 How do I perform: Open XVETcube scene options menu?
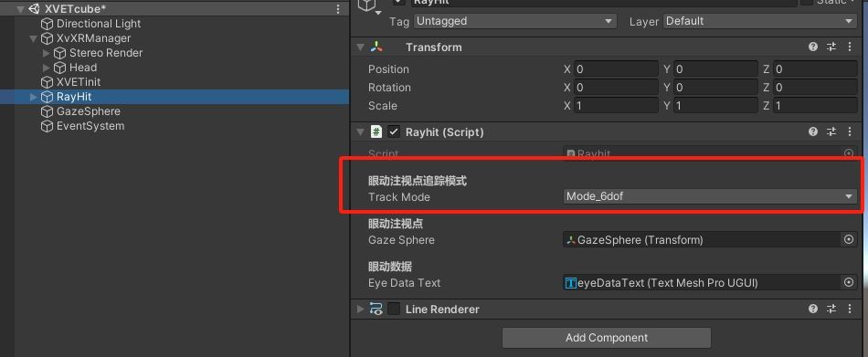coord(338,9)
